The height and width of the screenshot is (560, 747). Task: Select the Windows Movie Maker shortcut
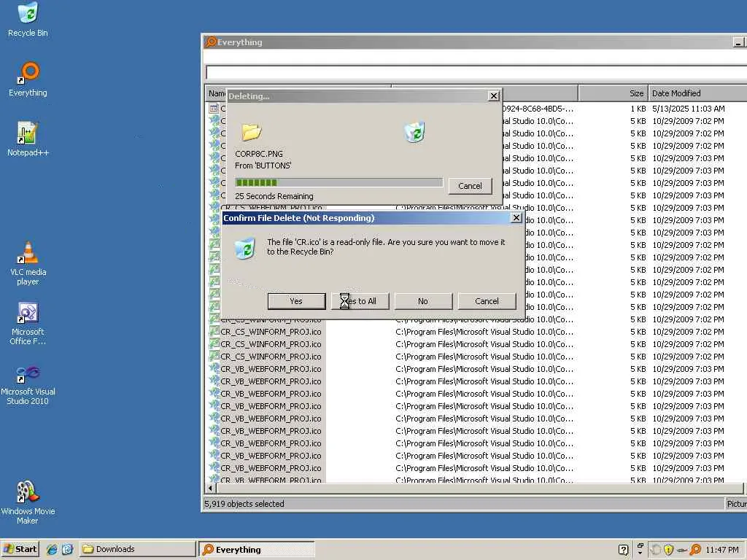click(x=28, y=502)
